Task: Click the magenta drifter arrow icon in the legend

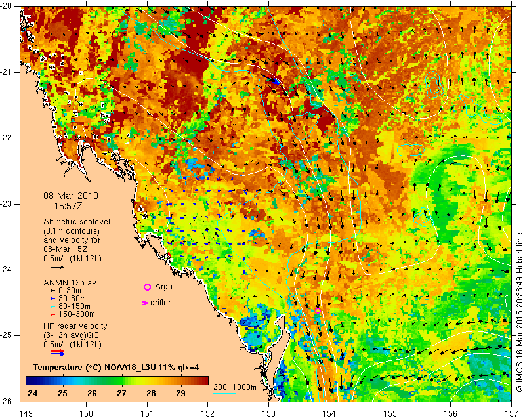Action: (145, 303)
